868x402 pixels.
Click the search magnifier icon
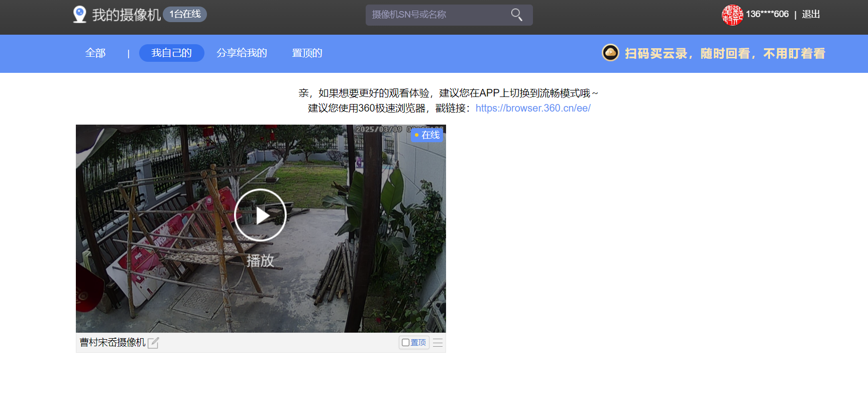(x=516, y=15)
